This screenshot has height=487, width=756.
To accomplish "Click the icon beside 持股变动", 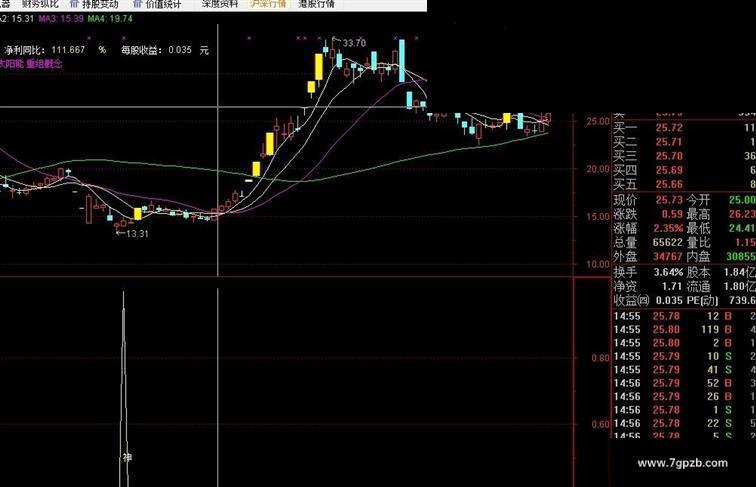I will pos(74,4).
